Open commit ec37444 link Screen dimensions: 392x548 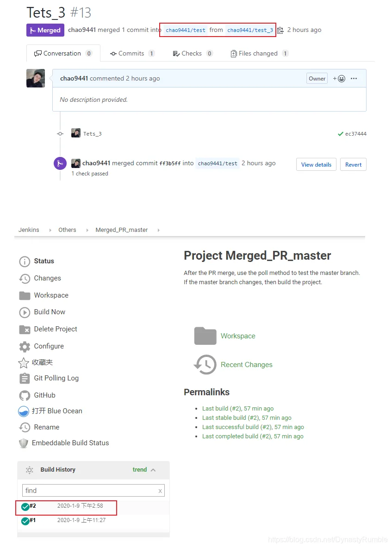(x=355, y=134)
